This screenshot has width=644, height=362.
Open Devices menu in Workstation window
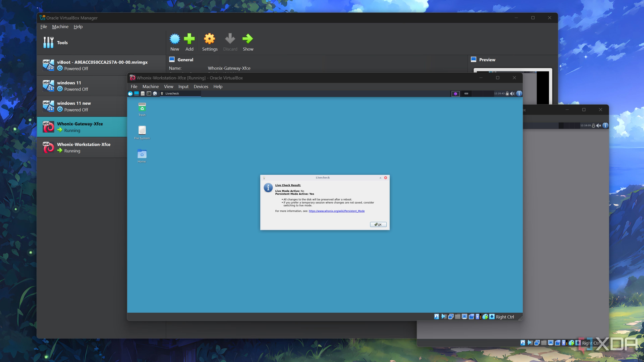click(x=201, y=86)
